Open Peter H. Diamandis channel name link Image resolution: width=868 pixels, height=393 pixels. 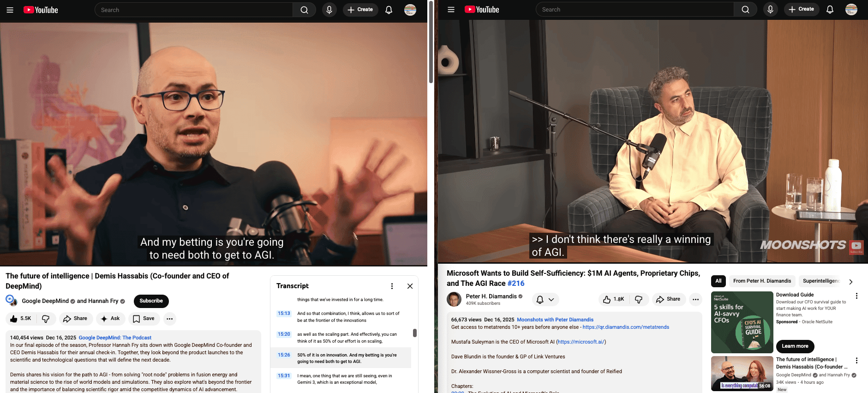tap(491, 296)
